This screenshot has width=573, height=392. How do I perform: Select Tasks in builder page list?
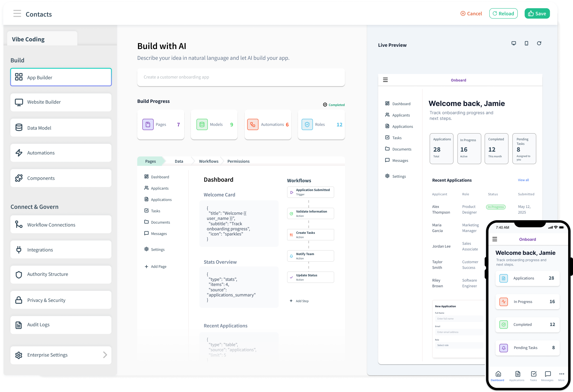click(x=152, y=211)
